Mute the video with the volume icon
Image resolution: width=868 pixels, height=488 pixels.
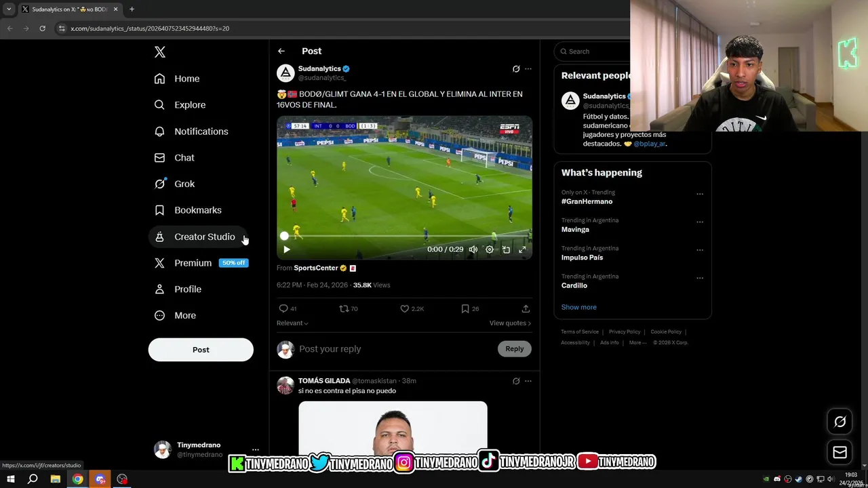tap(473, 249)
